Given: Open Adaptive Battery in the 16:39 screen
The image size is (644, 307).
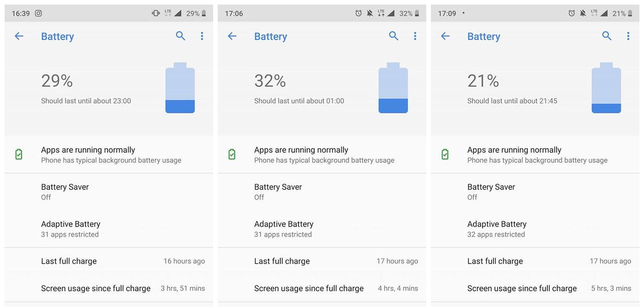Looking at the screenshot, I should (109, 229).
